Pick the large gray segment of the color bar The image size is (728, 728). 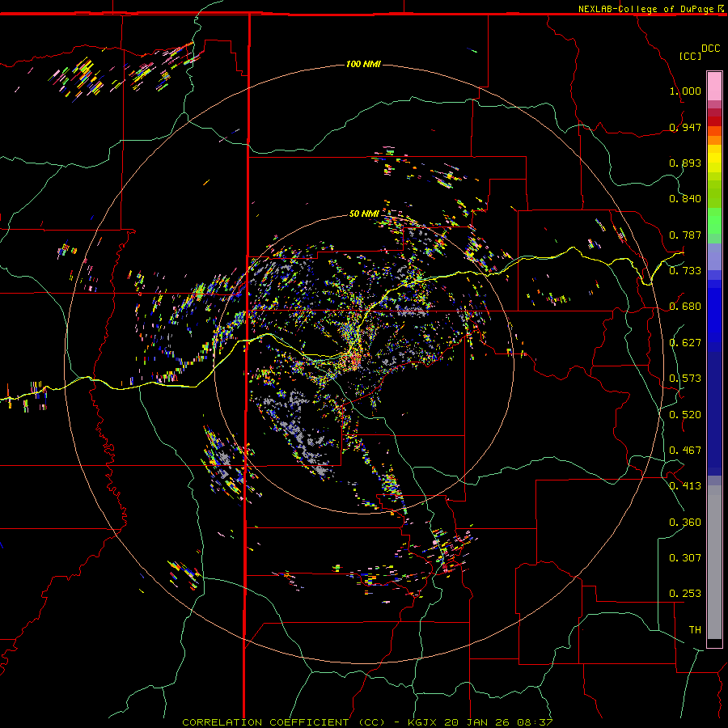point(714,562)
